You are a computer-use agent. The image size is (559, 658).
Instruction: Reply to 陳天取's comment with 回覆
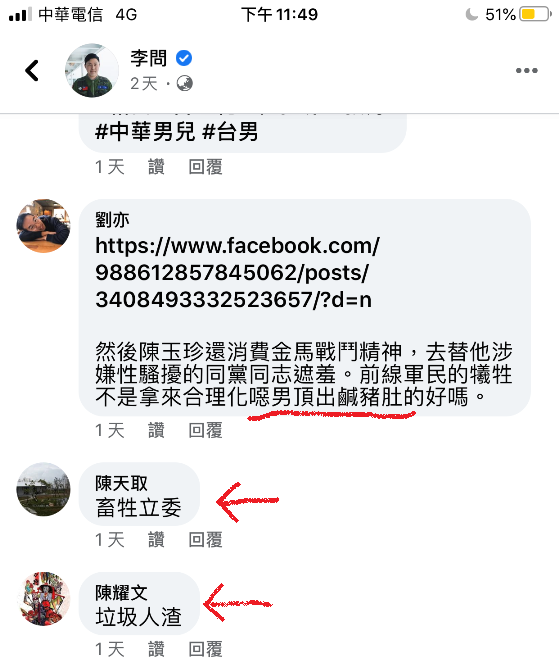[x=205, y=540]
